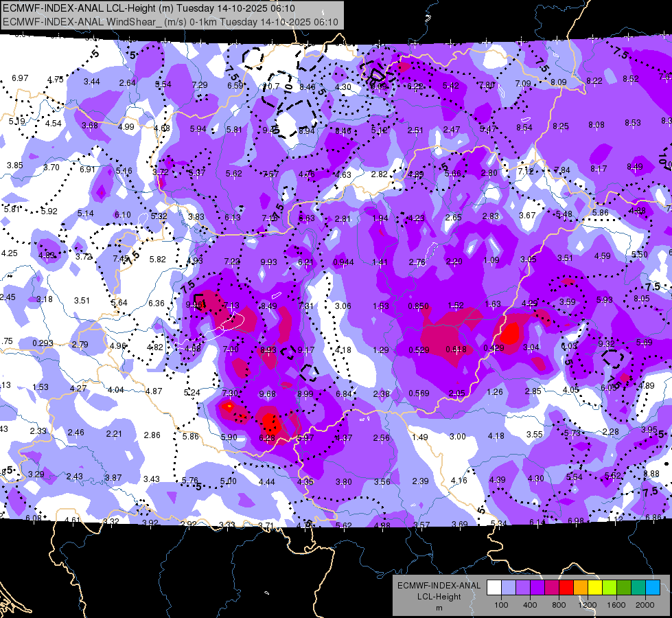This screenshot has height=618, width=672.
Task: Click the light purple swatch left of 400
Action: [x=523, y=587]
